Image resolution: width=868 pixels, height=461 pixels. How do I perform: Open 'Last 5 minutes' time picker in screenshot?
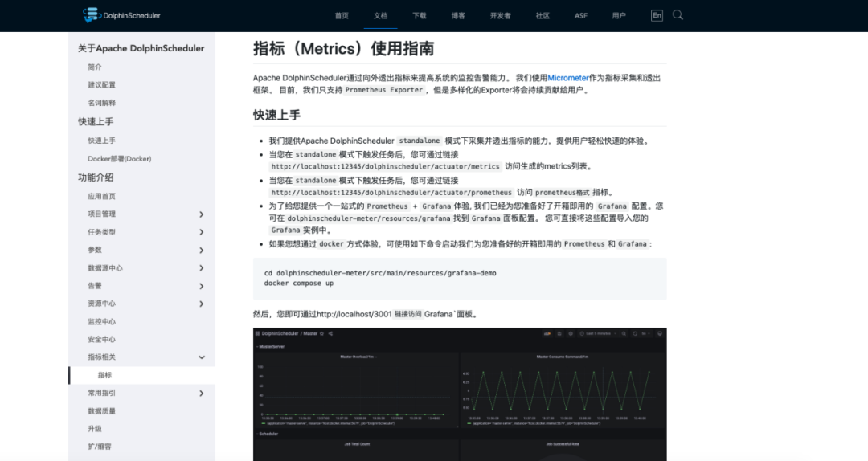[x=598, y=334]
